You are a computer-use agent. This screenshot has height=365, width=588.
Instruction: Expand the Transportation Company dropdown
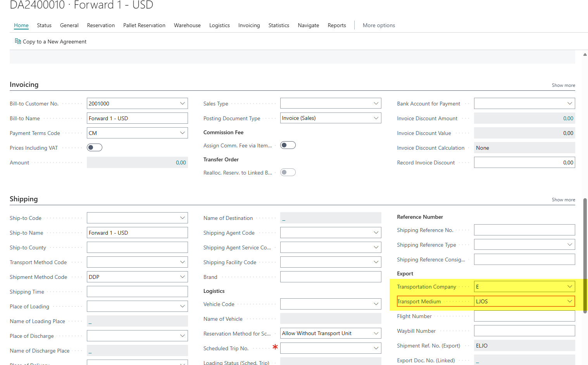coord(569,287)
